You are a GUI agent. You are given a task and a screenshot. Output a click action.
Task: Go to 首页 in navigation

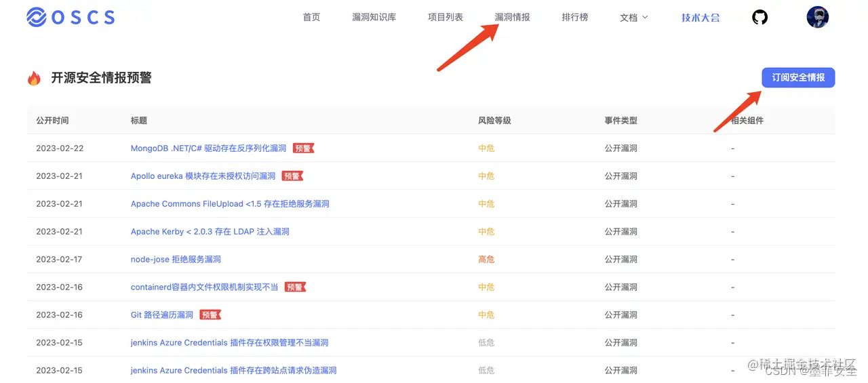(311, 17)
